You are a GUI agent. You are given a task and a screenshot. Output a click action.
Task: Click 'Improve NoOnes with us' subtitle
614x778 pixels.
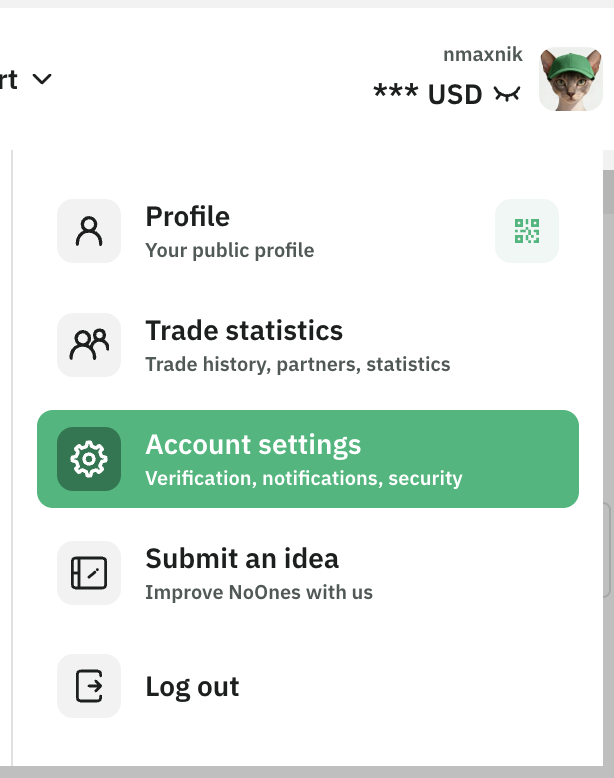(x=259, y=592)
